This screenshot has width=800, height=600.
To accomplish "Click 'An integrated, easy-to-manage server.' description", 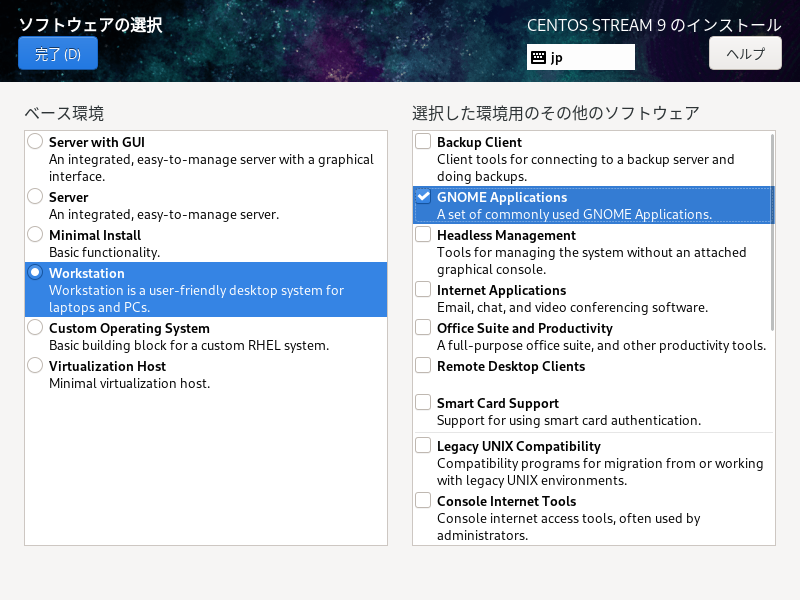I will tap(164, 215).
